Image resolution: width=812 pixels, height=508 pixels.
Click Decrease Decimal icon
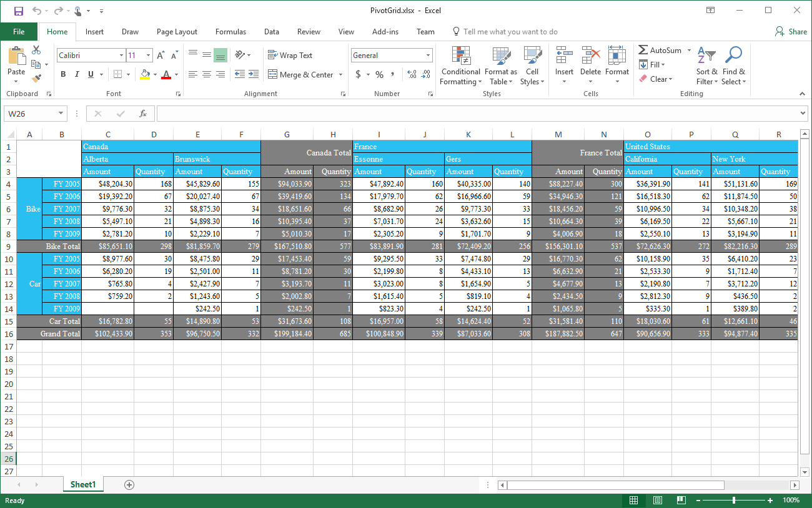[x=426, y=74]
